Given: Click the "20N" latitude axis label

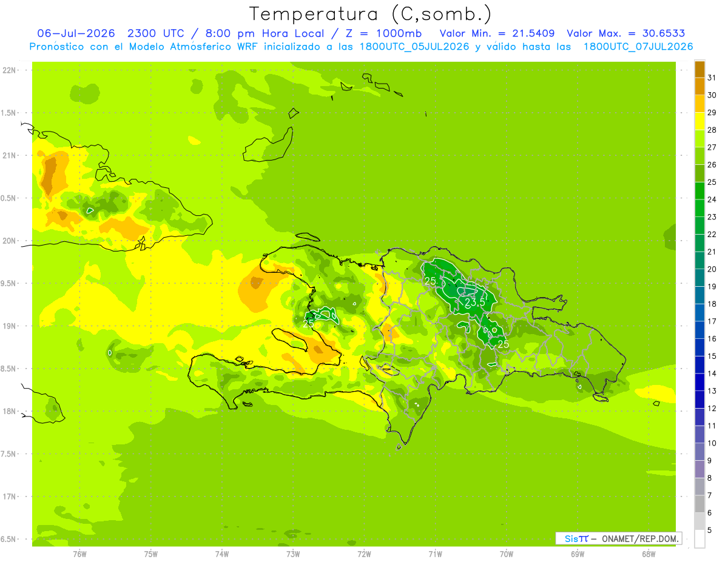Looking at the screenshot, I should tap(10, 241).
